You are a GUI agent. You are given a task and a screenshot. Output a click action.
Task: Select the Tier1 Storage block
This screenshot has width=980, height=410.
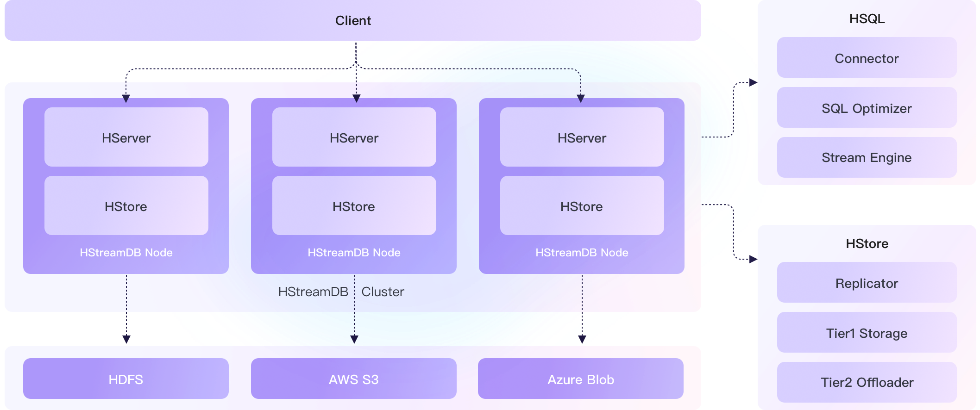tap(867, 333)
